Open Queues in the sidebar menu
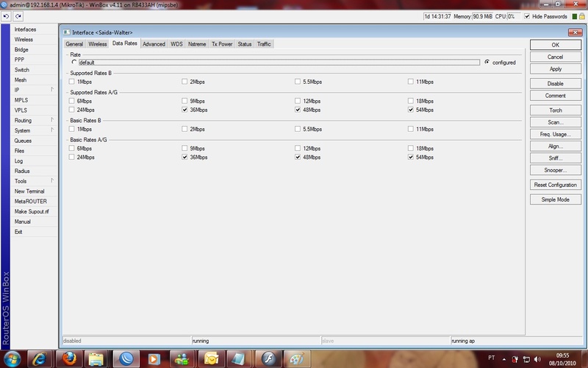This screenshot has width=588, height=368. tap(34, 141)
